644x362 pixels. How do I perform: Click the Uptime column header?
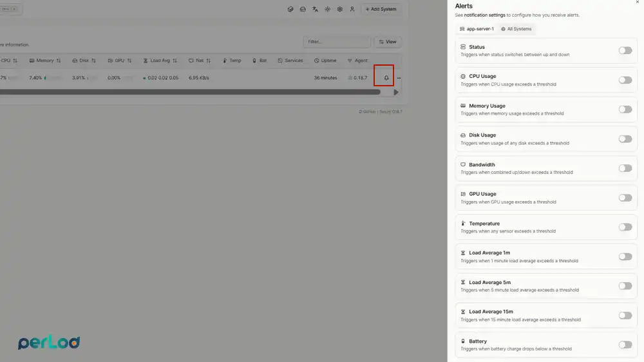pos(325,61)
